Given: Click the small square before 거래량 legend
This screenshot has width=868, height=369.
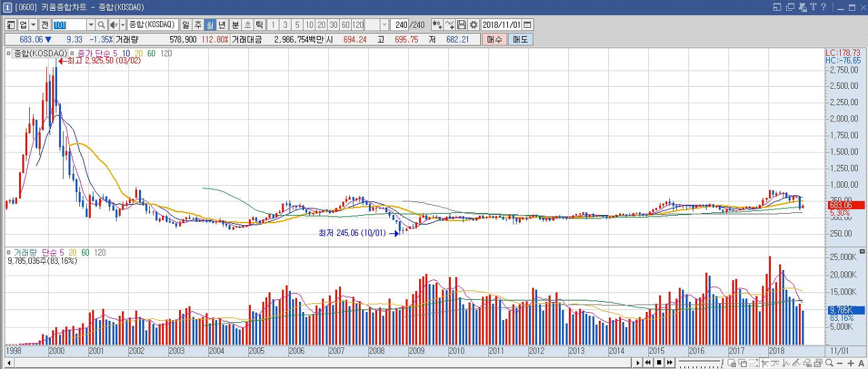Looking at the screenshot, I should click(9, 252).
